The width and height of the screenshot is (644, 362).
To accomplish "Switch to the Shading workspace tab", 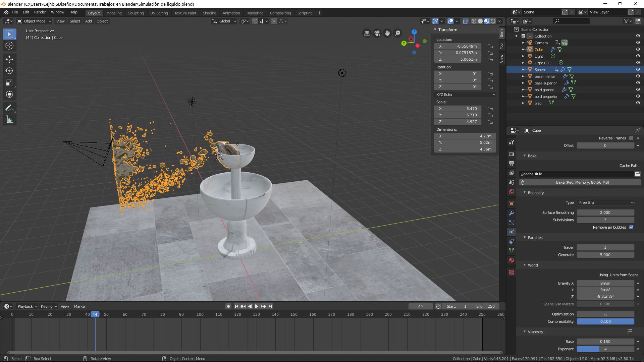I will coord(209,13).
